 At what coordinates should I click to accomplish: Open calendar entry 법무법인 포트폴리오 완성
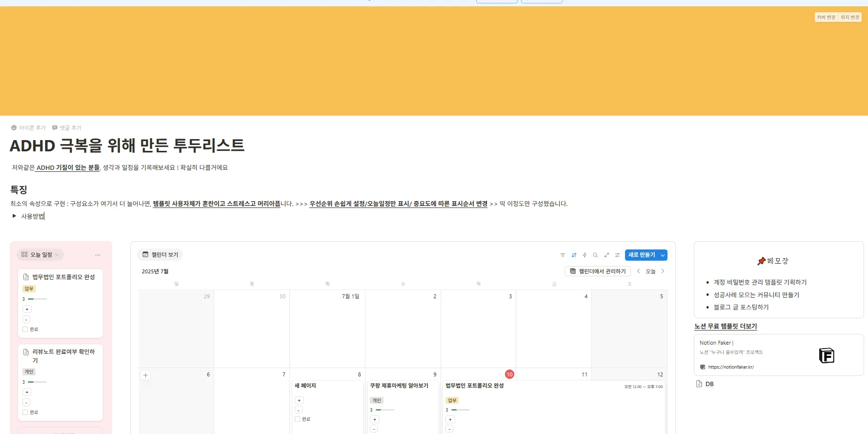(x=475, y=386)
